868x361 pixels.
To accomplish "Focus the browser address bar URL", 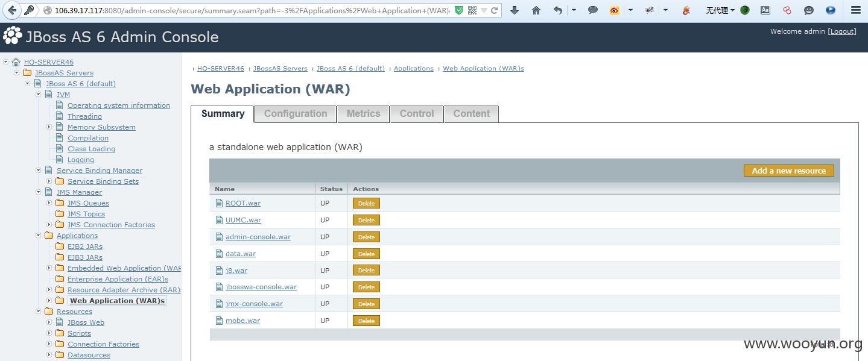I will [252, 10].
